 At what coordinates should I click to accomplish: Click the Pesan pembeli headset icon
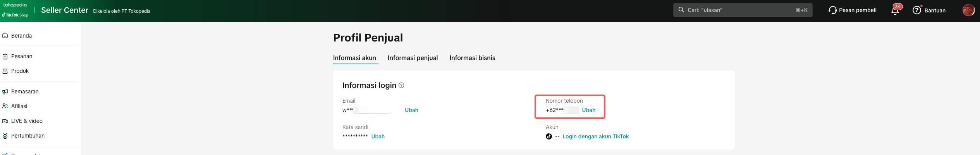coord(832,10)
